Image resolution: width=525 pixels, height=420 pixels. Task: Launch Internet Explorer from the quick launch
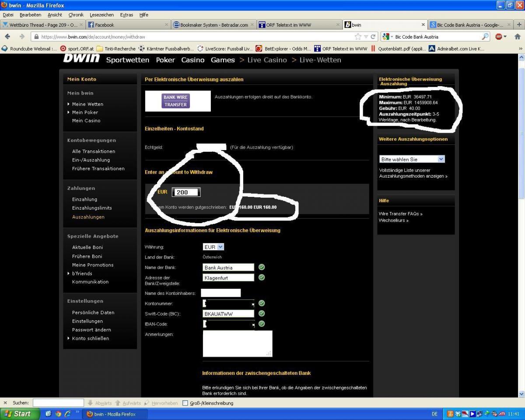(x=67, y=414)
